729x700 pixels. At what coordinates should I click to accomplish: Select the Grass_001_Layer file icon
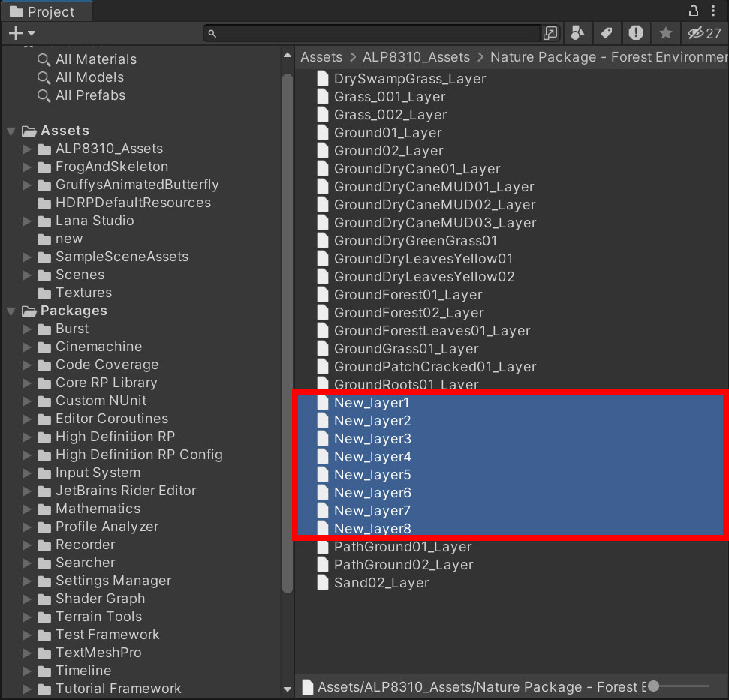(323, 97)
